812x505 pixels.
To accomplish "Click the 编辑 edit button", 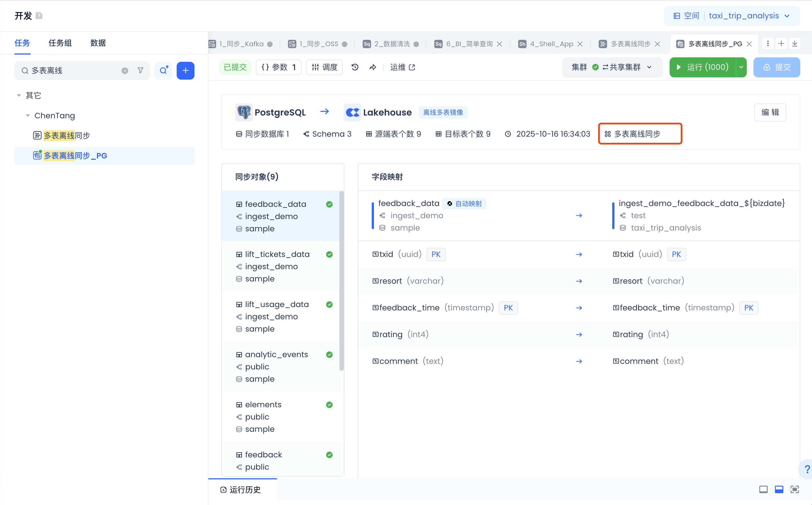I will pyautogui.click(x=770, y=112).
